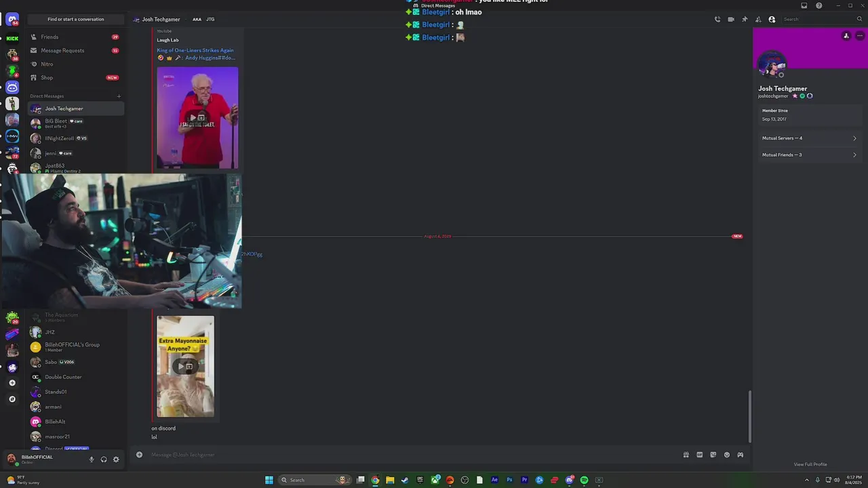868x488 pixels.
Task: Open the blue robot face server
Action: pos(12,87)
